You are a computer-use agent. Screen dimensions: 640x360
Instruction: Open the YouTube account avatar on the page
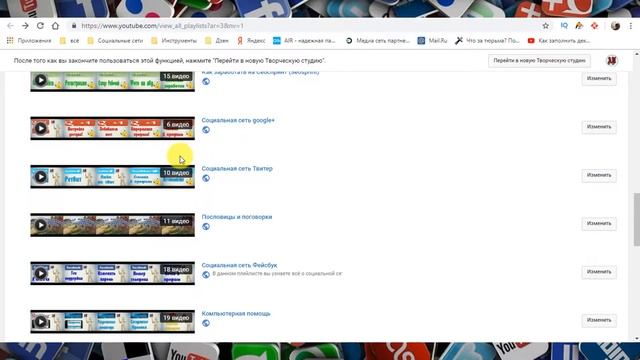click(611, 60)
